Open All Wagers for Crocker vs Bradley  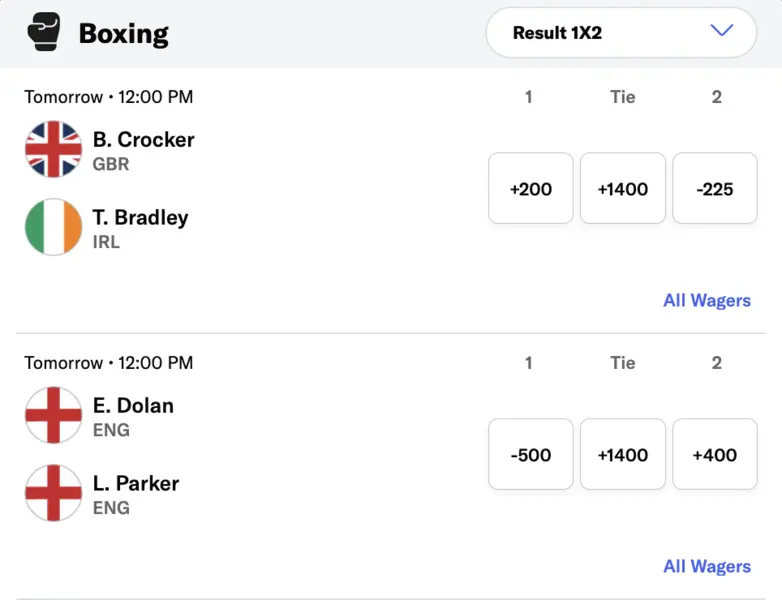tap(706, 300)
